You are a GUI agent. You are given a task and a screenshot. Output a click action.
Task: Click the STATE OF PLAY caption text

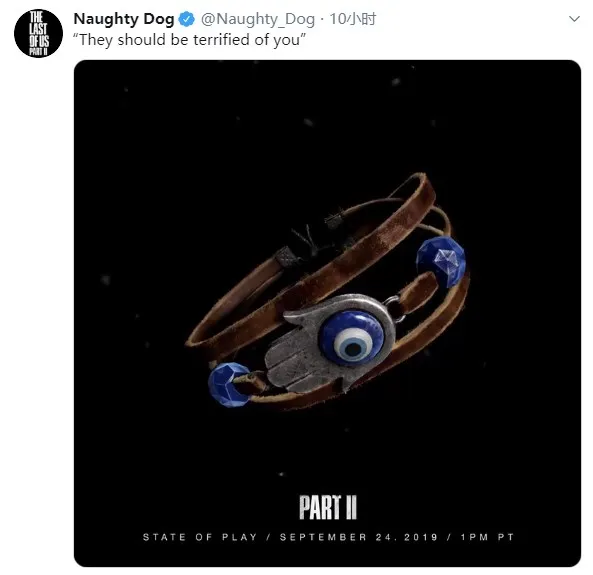pos(200,537)
